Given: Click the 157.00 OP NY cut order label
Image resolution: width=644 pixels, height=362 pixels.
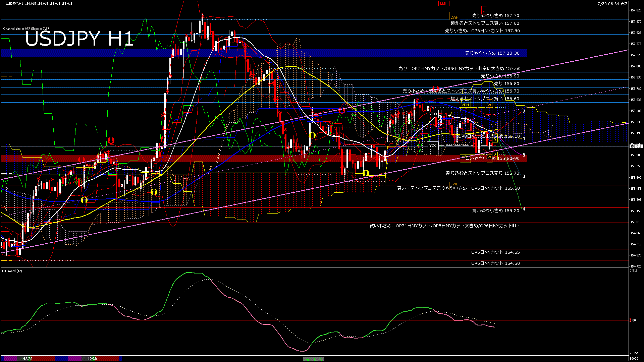Looking at the screenshot, I should (459, 68).
